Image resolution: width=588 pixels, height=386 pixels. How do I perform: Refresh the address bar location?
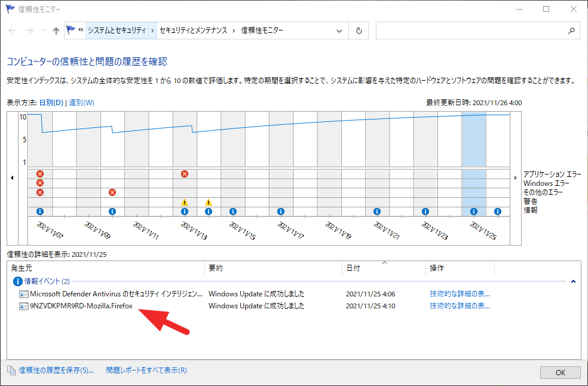(x=359, y=30)
